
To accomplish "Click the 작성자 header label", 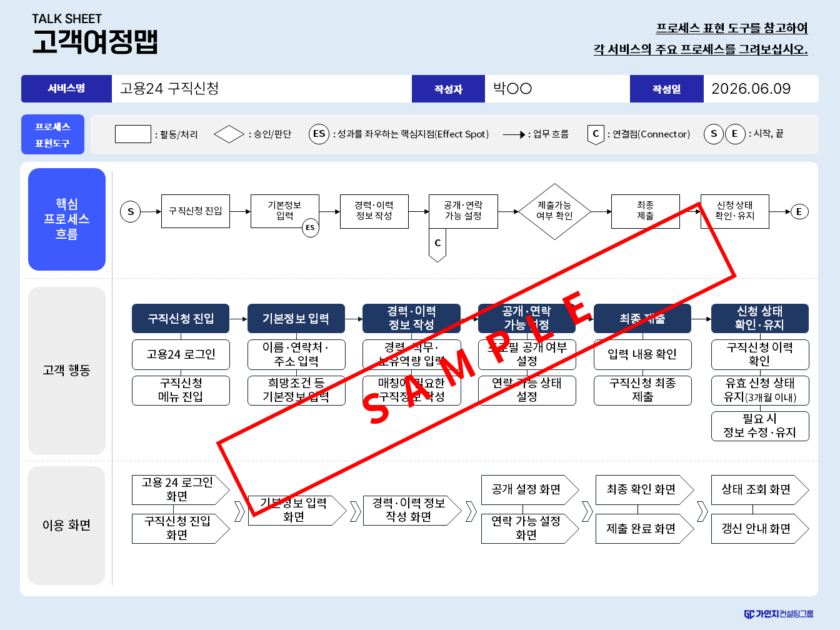I will (x=448, y=89).
